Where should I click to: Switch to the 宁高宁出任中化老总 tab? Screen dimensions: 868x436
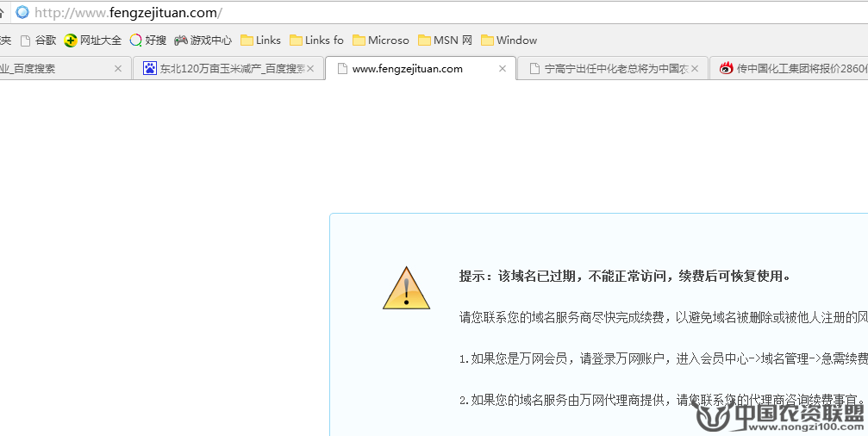tap(613, 68)
